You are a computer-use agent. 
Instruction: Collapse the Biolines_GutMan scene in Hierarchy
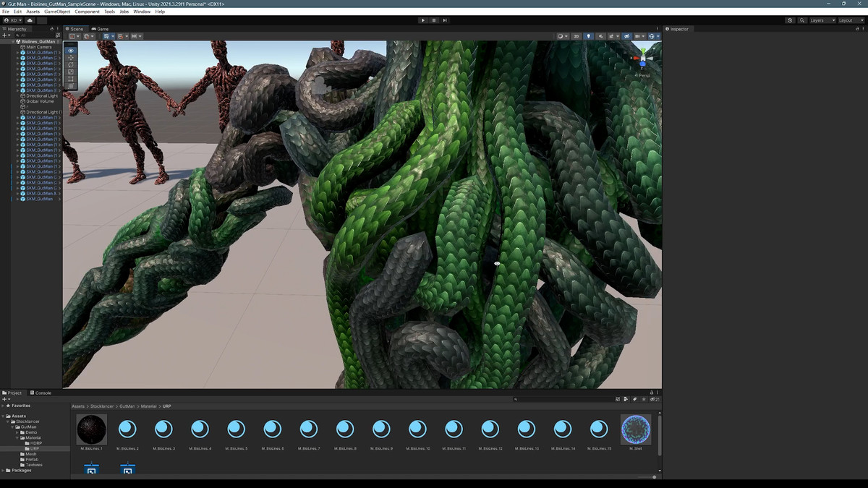[13, 42]
